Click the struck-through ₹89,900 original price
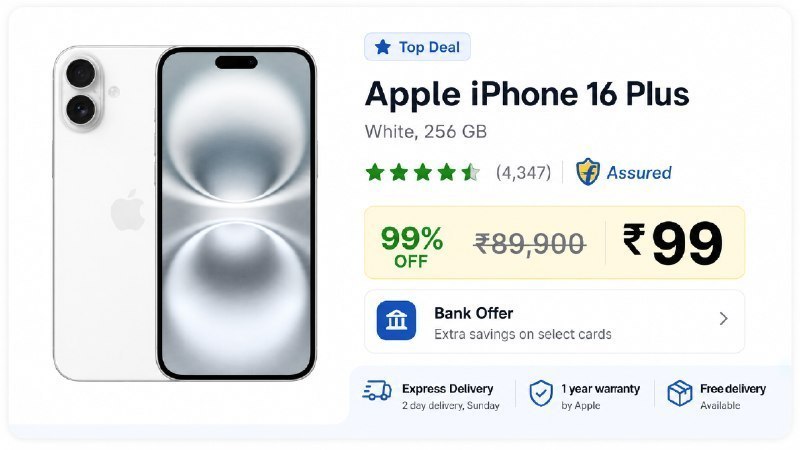 point(530,243)
